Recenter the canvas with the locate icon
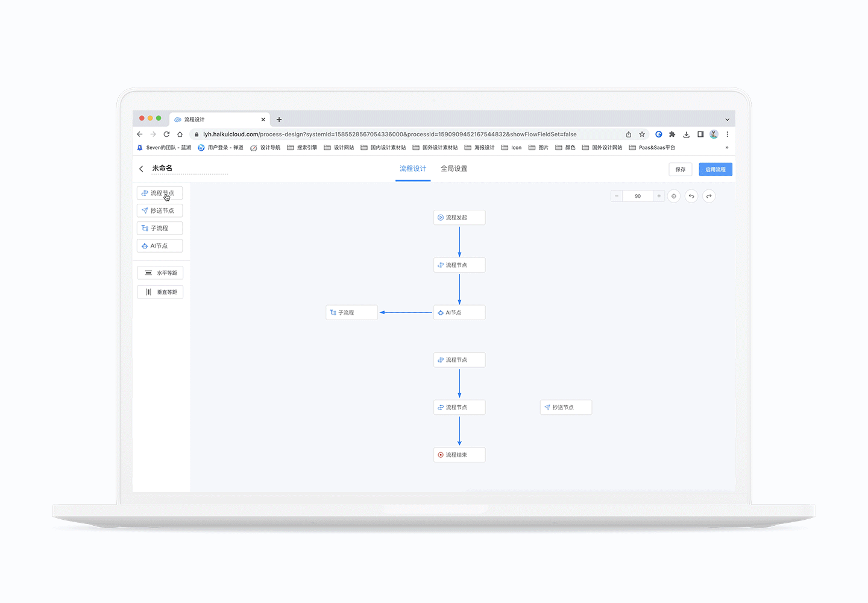 pos(674,196)
